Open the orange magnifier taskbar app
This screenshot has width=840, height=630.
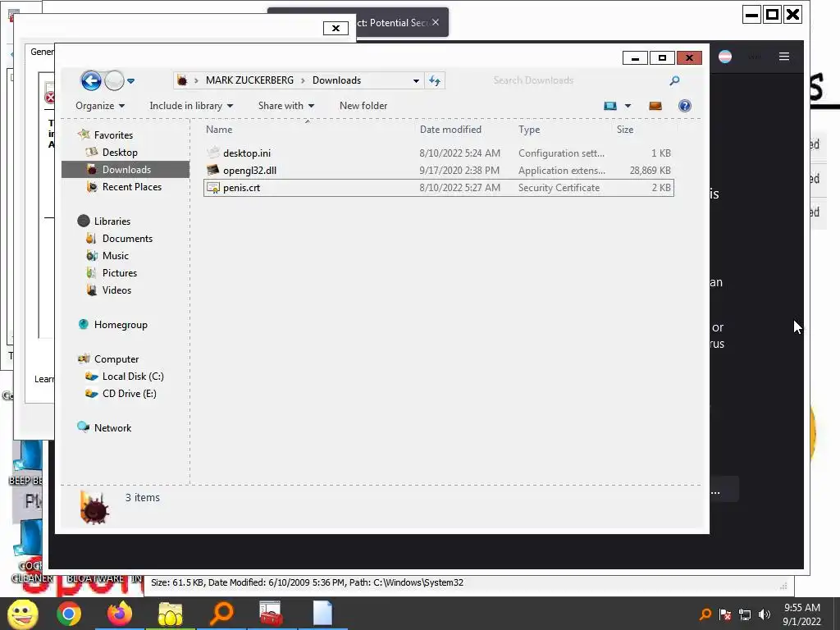[x=221, y=614]
